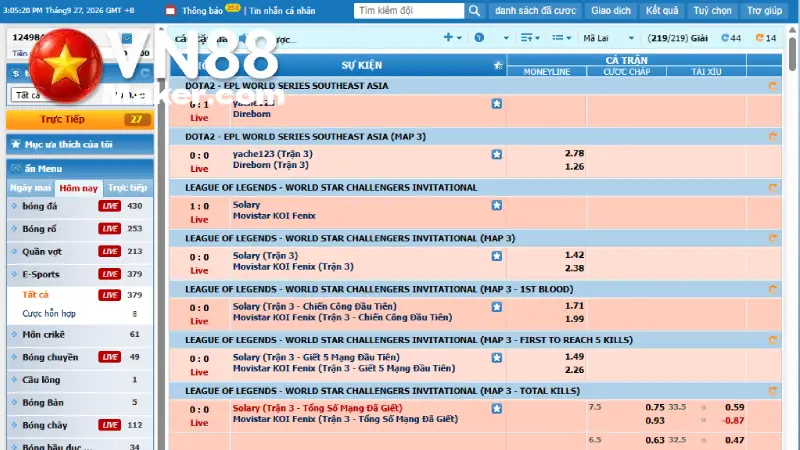Click the red notification mail icon
This screenshot has height=450, width=800.
(170, 11)
